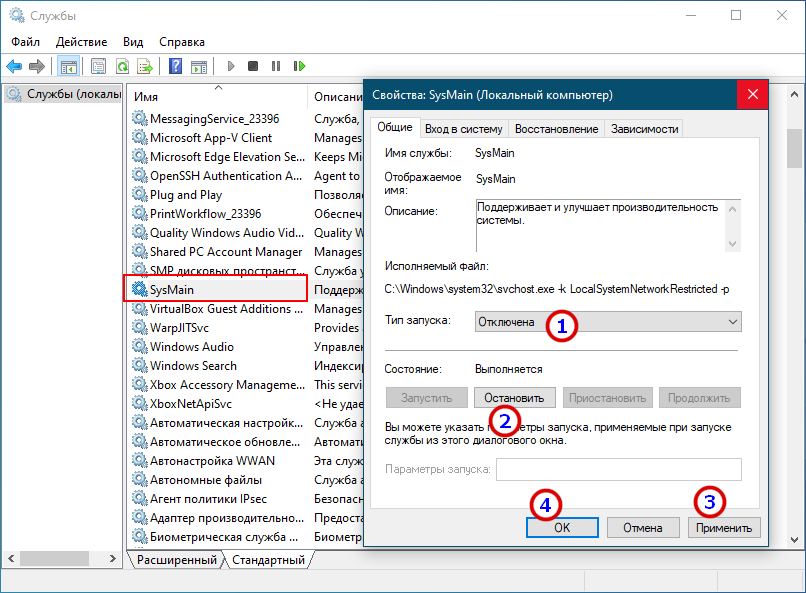This screenshot has width=806, height=593.
Task: Click the Применить button
Action: coord(724,527)
